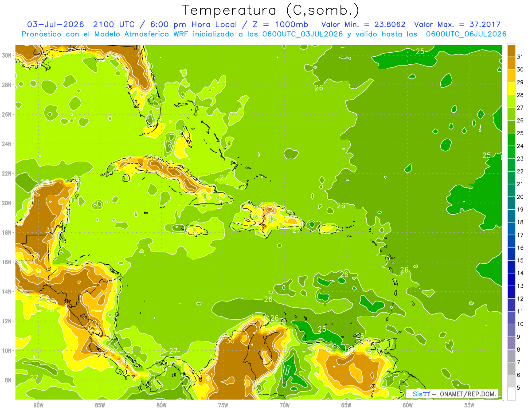Click the 16N latitude axis label
Viewport: 532px width, 411px height.
(7, 262)
